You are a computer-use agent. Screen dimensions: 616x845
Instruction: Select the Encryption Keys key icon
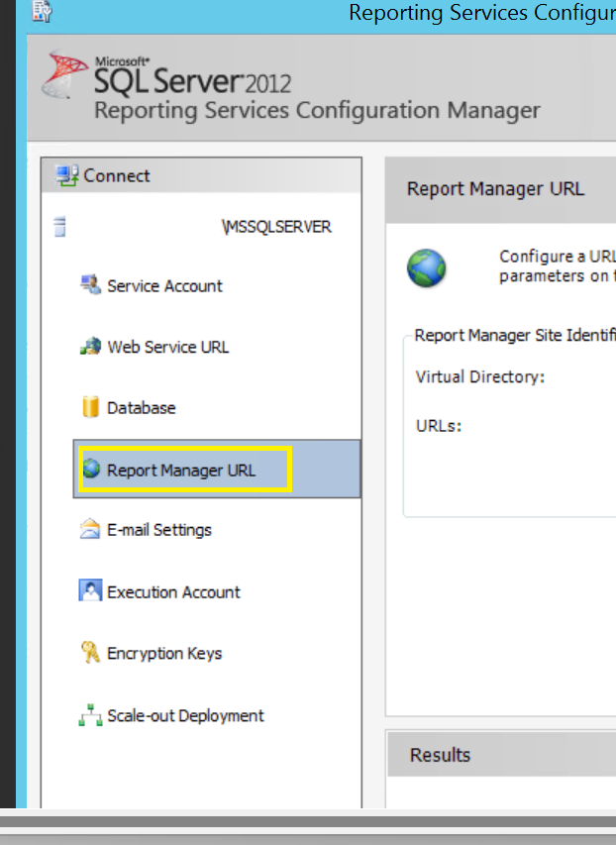click(x=90, y=653)
